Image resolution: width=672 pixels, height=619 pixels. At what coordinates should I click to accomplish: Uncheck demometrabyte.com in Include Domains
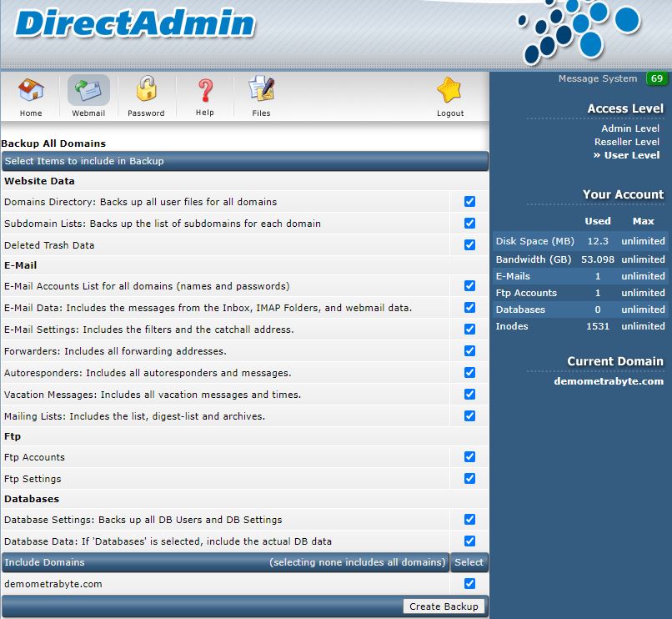tap(469, 584)
